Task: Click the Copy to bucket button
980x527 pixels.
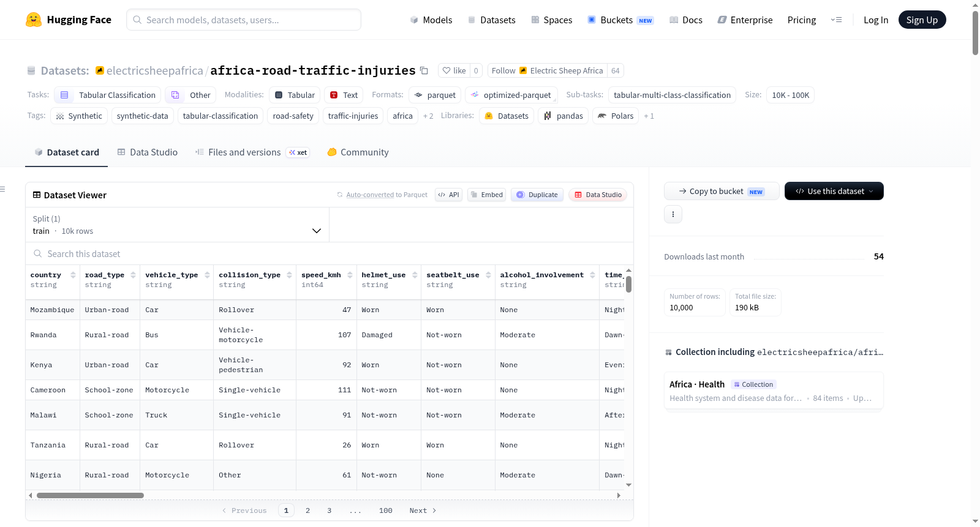Action: pyautogui.click(x=722, y=191)
